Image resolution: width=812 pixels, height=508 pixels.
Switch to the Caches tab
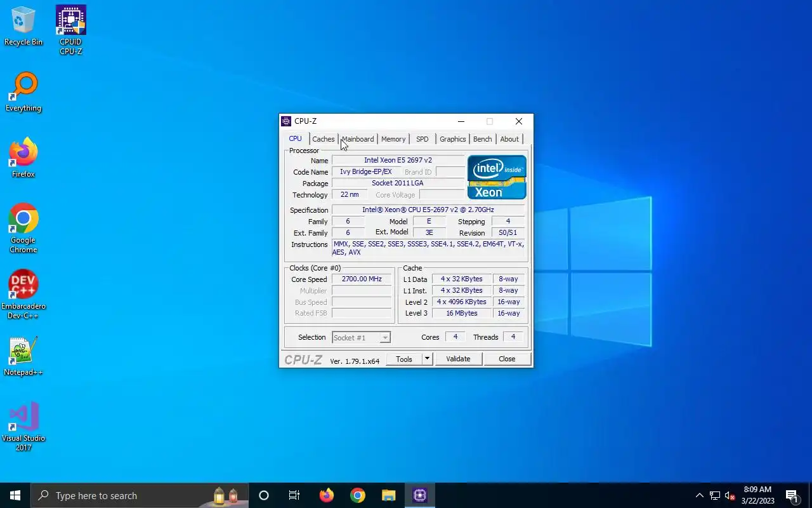click(x=324, y=139)
